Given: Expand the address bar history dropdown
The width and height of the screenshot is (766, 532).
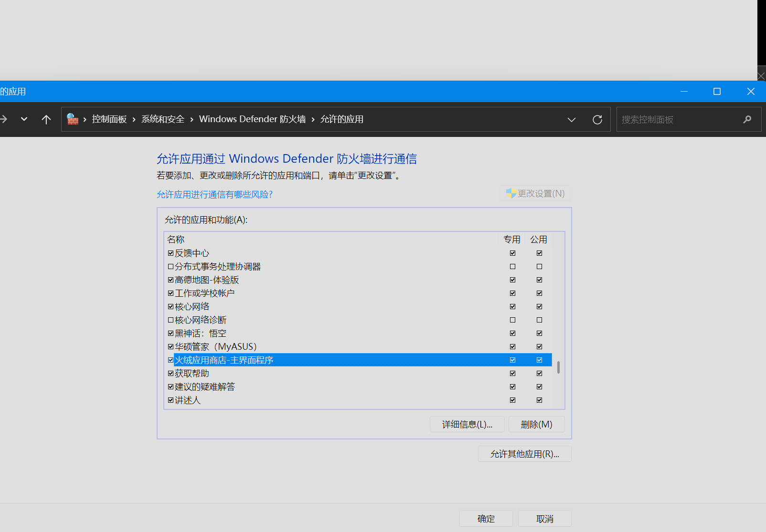Looking at the screenshot, I should point(572,120).
